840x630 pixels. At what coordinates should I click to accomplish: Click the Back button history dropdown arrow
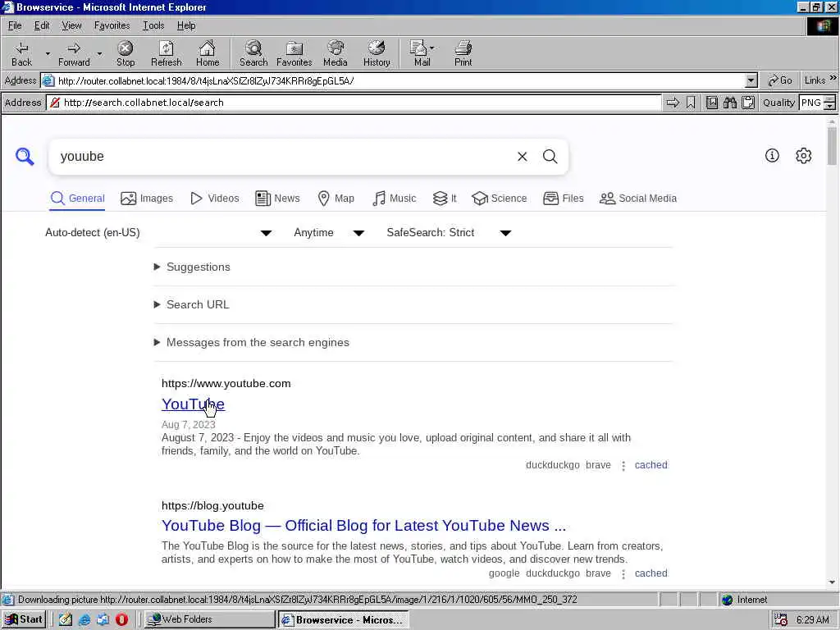coord(48,53)
